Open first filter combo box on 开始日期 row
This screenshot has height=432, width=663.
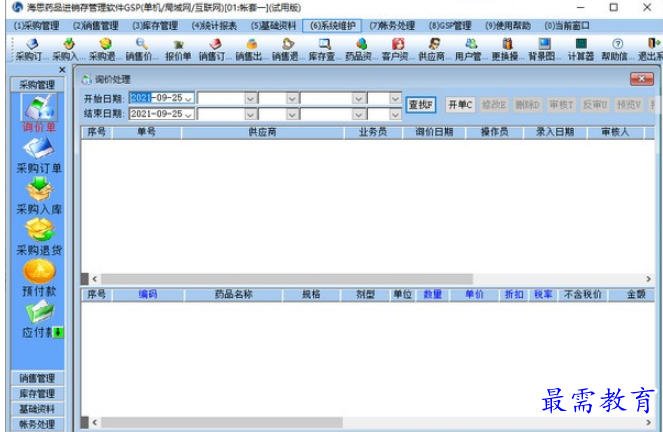pyautogui.click(x=250, y=98)
